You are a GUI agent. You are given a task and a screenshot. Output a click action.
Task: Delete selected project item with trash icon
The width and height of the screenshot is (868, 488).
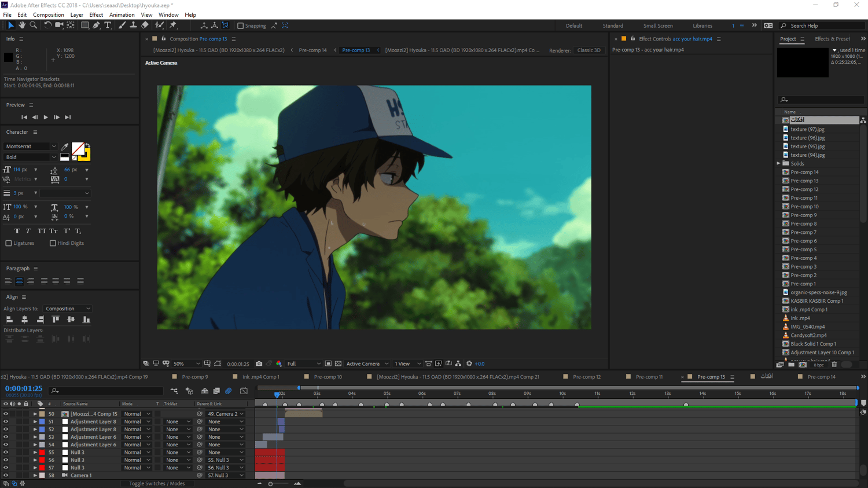click(x=834, y=365)
